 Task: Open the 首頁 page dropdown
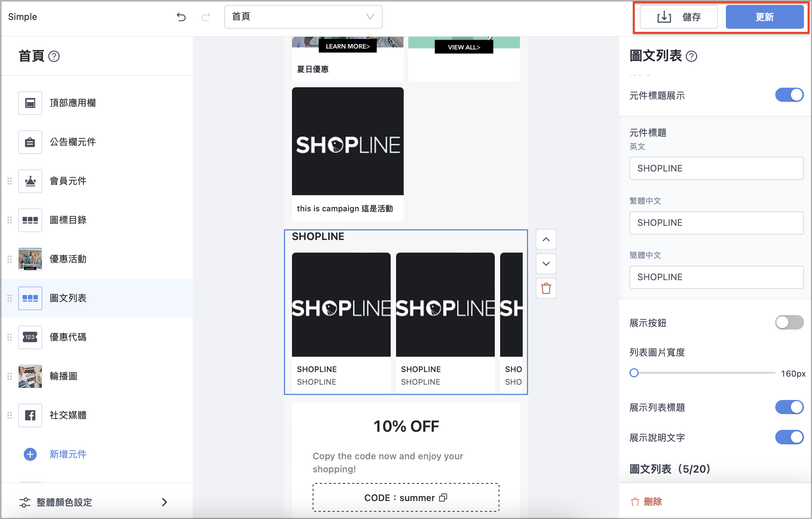[x=303, y=17]
